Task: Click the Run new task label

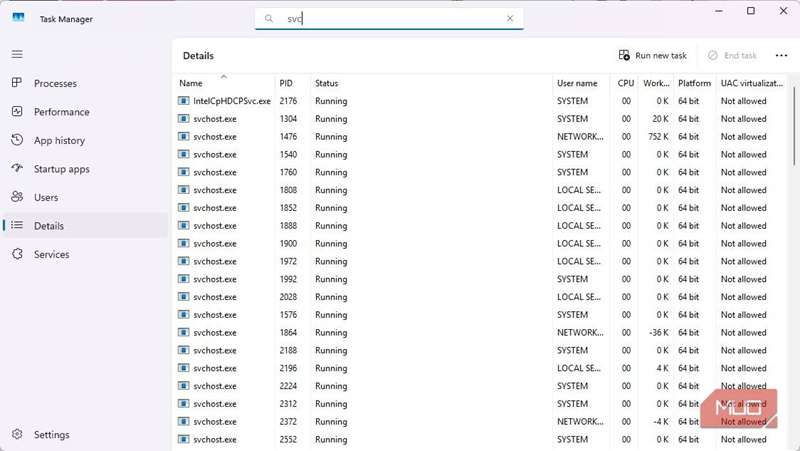Action: click(661, 56)
